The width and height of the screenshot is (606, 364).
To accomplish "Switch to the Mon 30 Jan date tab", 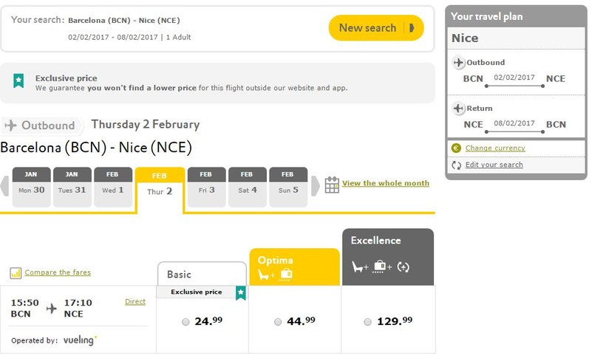I will click(x=32, y=187).
